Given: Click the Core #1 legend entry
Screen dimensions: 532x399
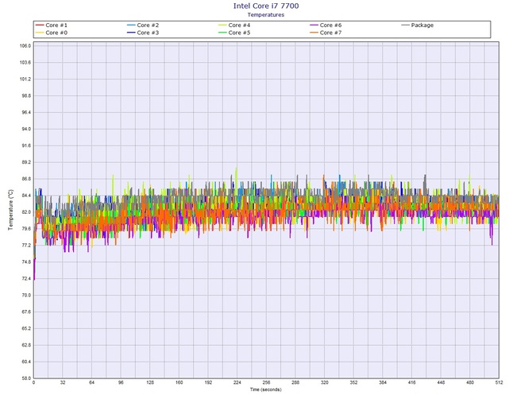Looking at the screenshot, I should (x=52, y=25).
